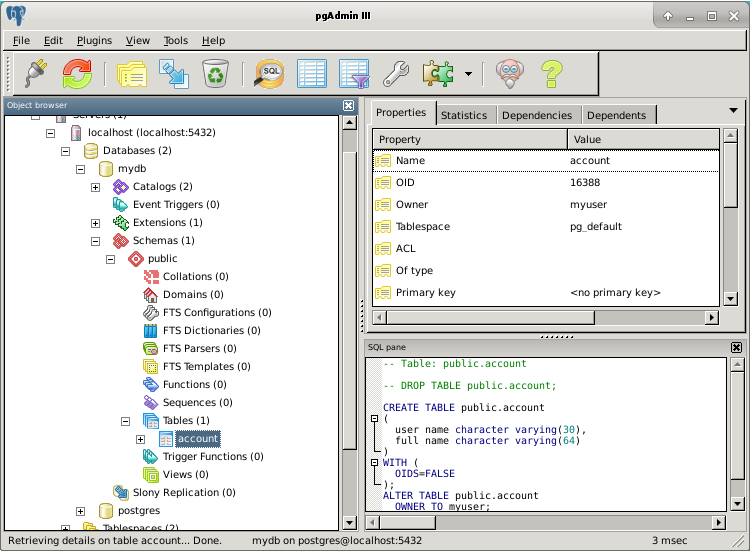Select the Properties tab

click(x=401, y=112)
